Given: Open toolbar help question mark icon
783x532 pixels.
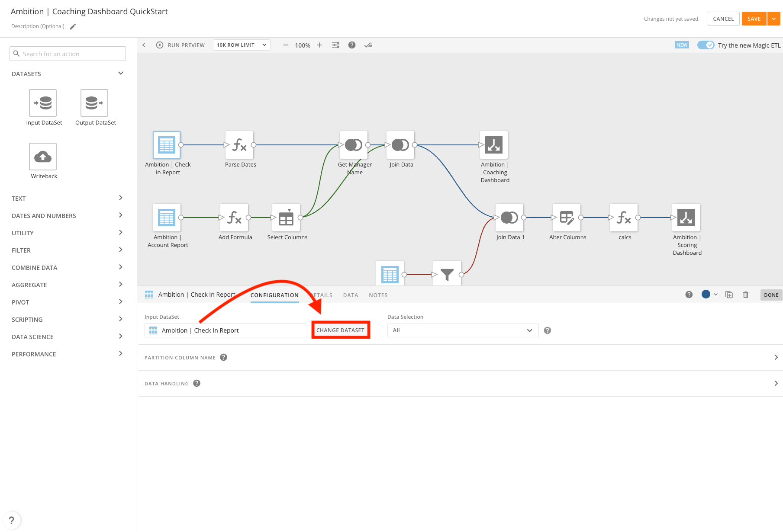Looking at the screenshot, I should 352,45.
